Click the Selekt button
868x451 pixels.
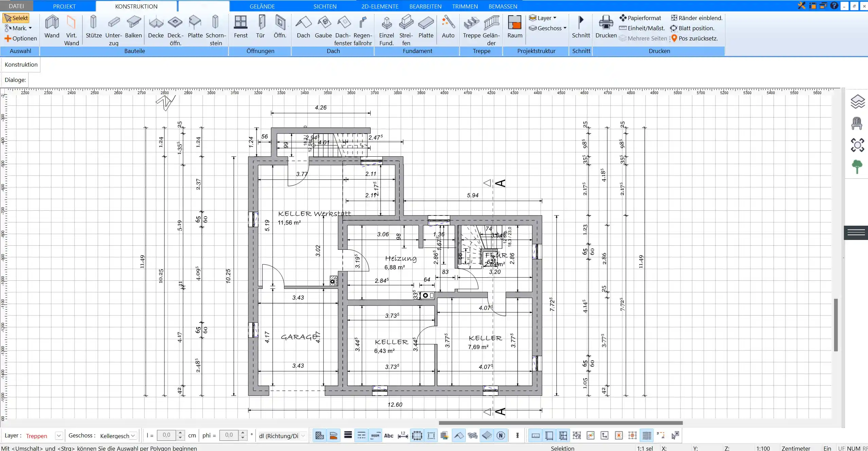click(16, 18)
